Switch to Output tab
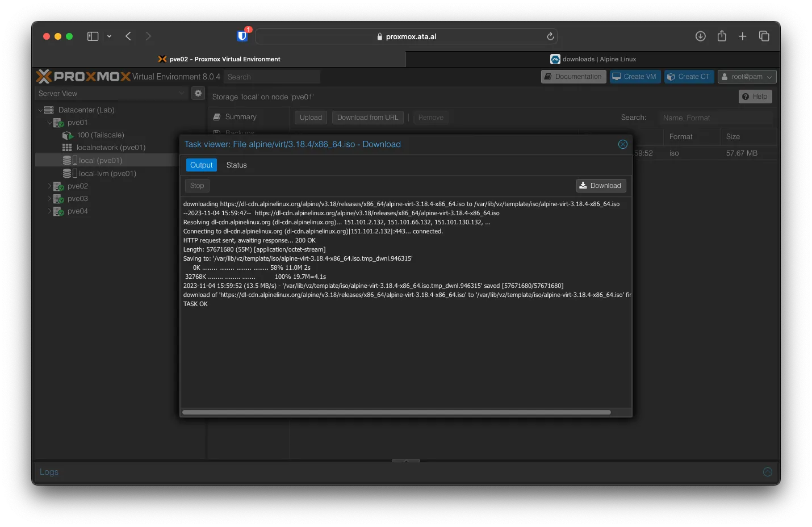The height and width of the screenshot is (527, 812). 201,165
